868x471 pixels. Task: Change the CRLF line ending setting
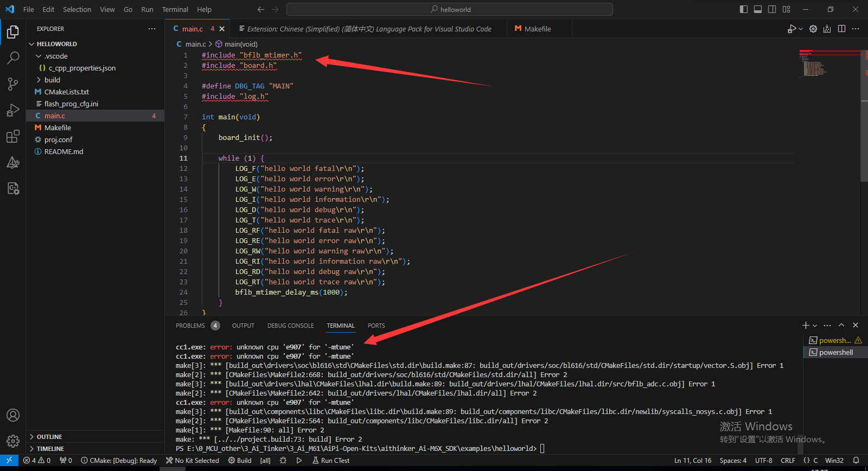tap(788, 460)
